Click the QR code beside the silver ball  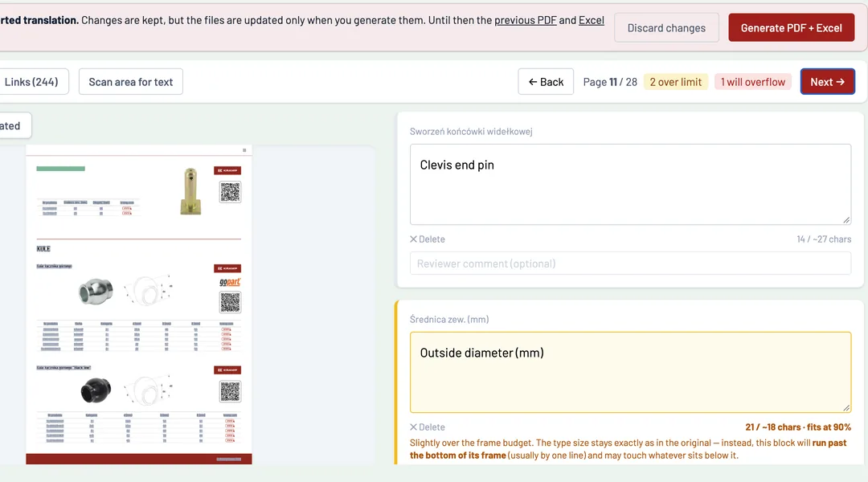(x=231, y=302)
